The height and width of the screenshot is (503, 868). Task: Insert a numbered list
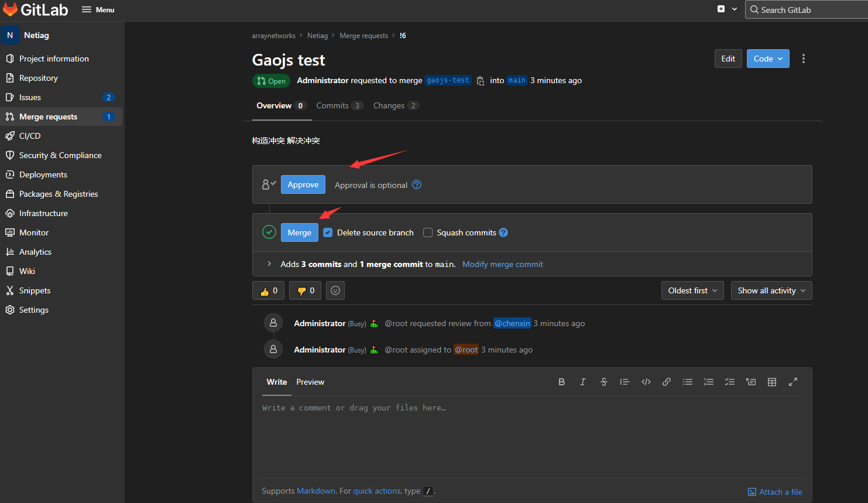click(709, 382)
